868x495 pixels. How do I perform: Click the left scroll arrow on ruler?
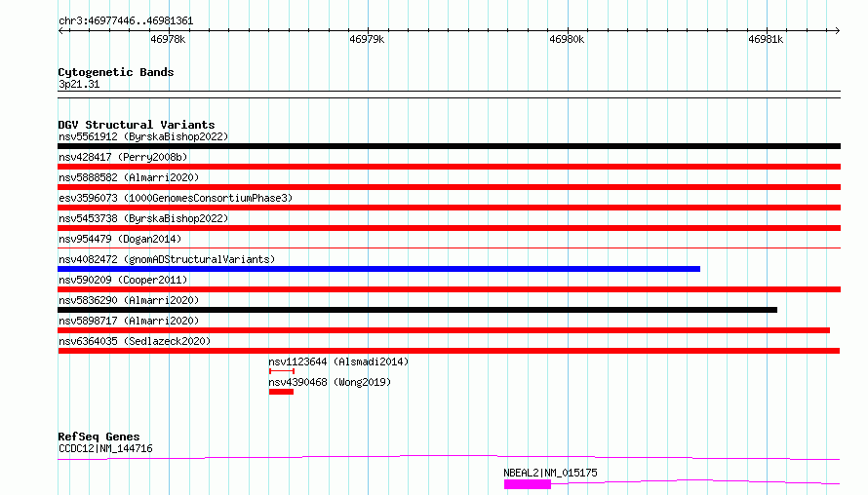[x=60, y=31]
